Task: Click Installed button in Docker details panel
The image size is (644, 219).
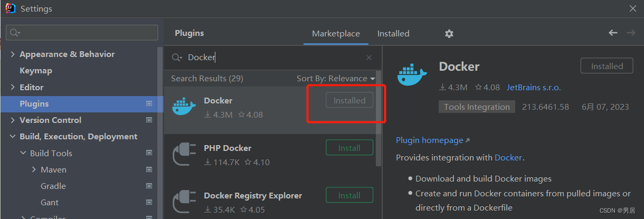Action: coord(607,66)
